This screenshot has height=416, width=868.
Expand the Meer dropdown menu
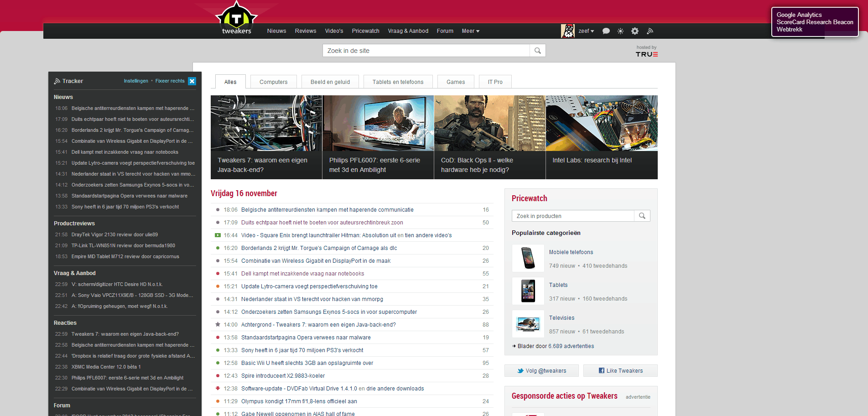tap(471, 31)
